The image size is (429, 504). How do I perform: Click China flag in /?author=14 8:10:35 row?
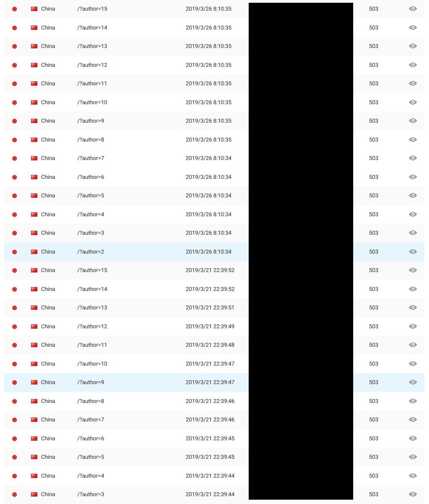pos(34,28)
